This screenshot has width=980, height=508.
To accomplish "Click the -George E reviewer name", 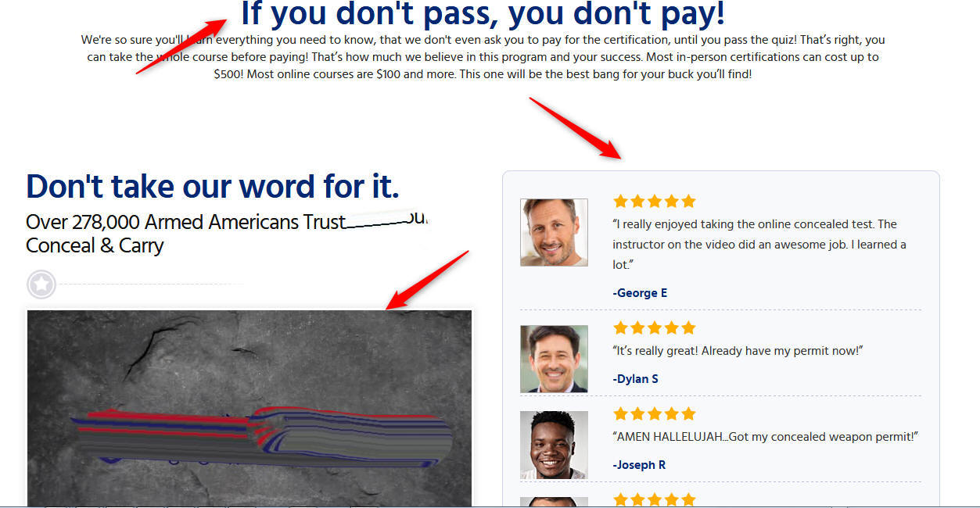I will tap(640, 293).
